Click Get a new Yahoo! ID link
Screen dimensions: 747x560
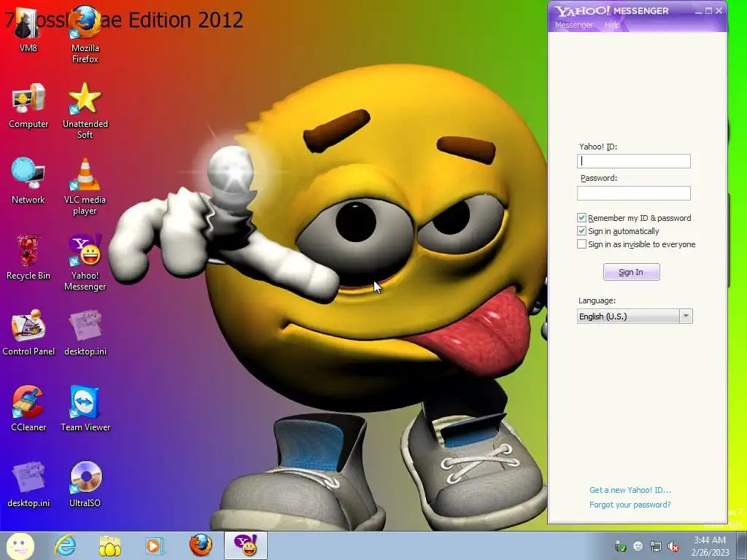(x=630, y=490)
